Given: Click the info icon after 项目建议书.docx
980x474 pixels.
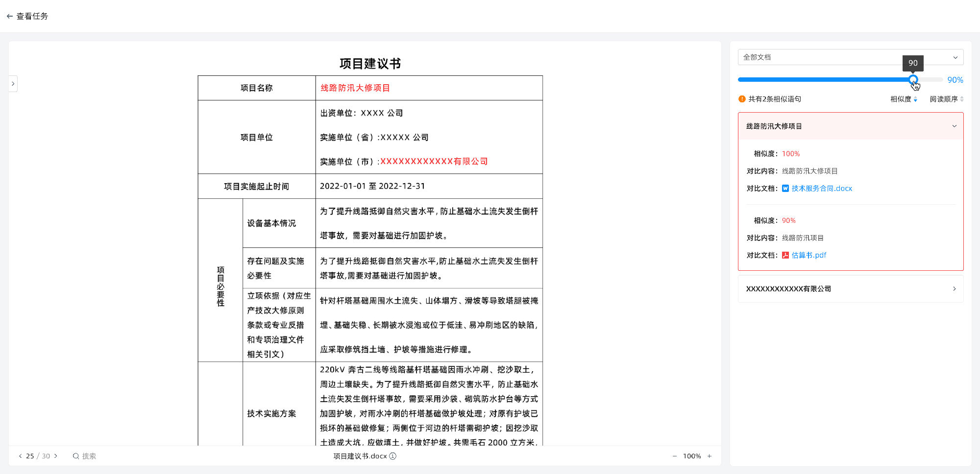Looking at the screenshot, I should coord(392,456).
